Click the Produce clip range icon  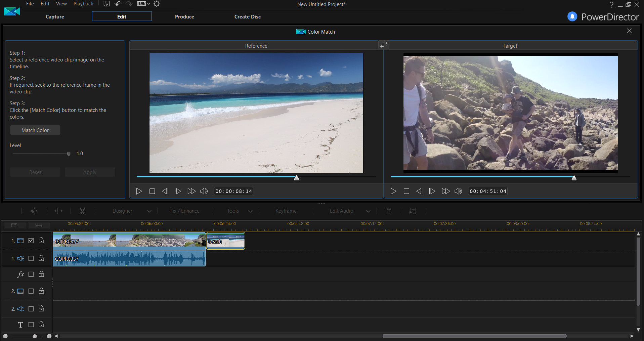(x=413, y=211)
